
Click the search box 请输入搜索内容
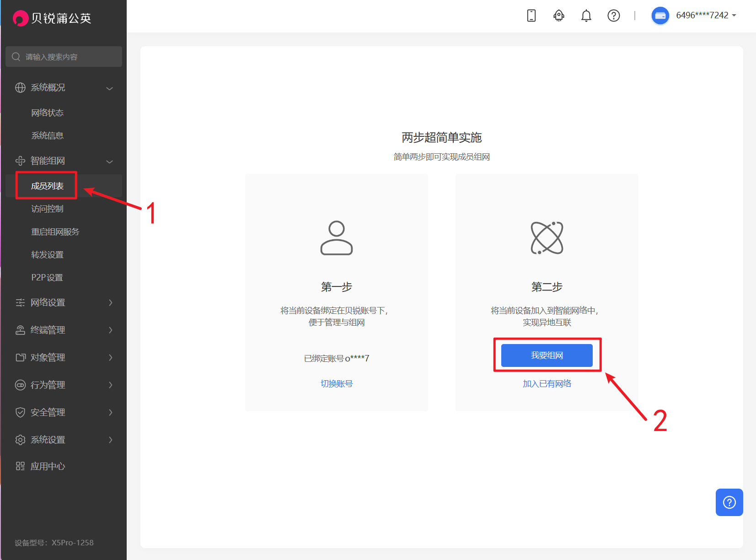coord(64,57)
